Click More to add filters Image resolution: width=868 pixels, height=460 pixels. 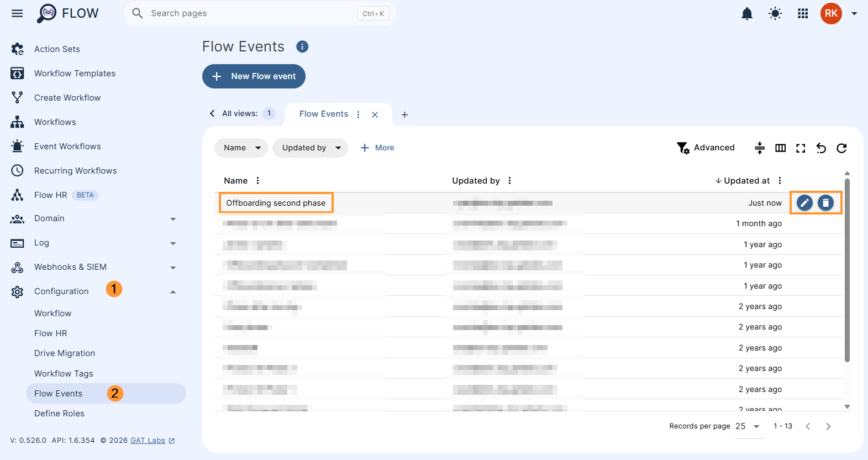(377, 148)
